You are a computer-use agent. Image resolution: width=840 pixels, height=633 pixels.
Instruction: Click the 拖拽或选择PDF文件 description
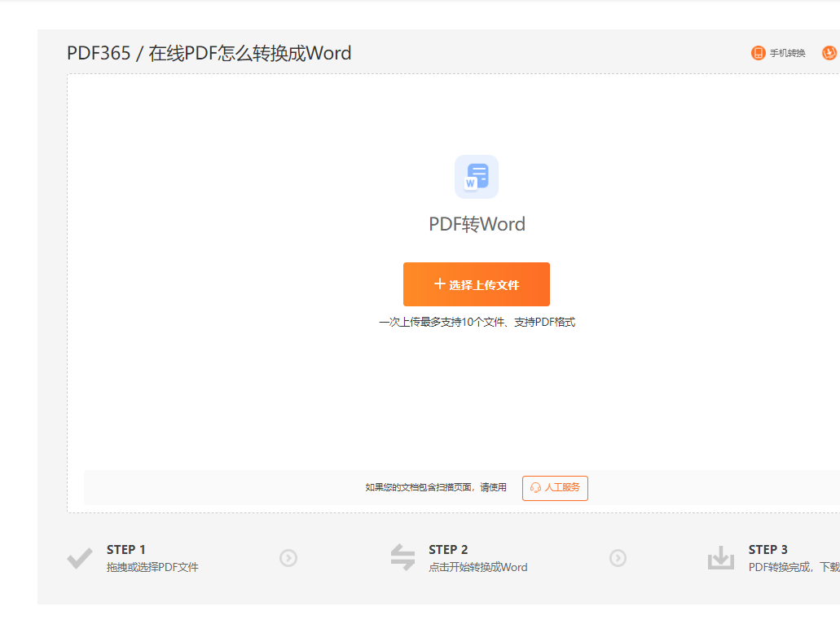pyautogui.click(x=152, y=567)
